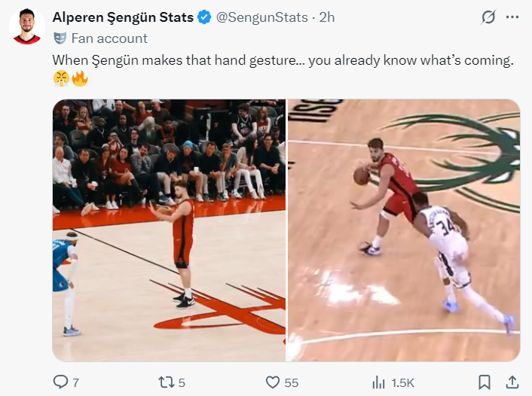
Task: Open left image of Şengün hand gesture
Action: click(x=169, y=230)
